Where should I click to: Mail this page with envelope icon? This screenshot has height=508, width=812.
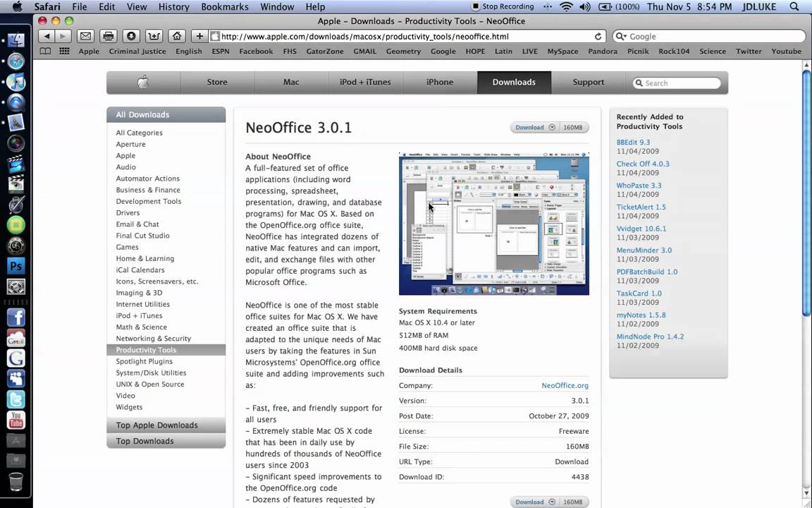tap(85, 36)
